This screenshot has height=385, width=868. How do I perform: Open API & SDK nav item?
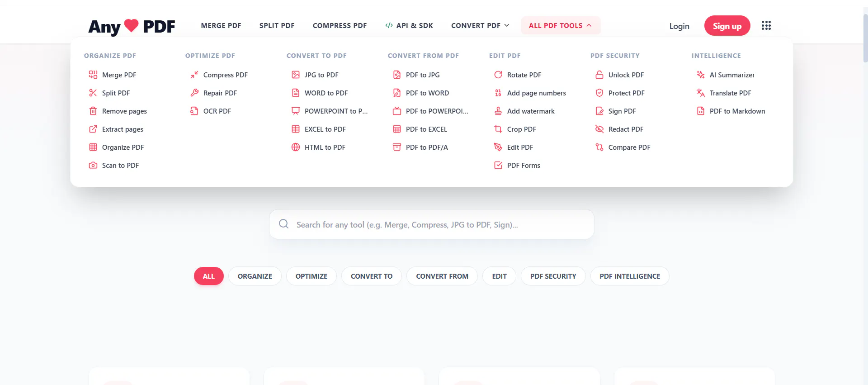[x=409, y=25]
